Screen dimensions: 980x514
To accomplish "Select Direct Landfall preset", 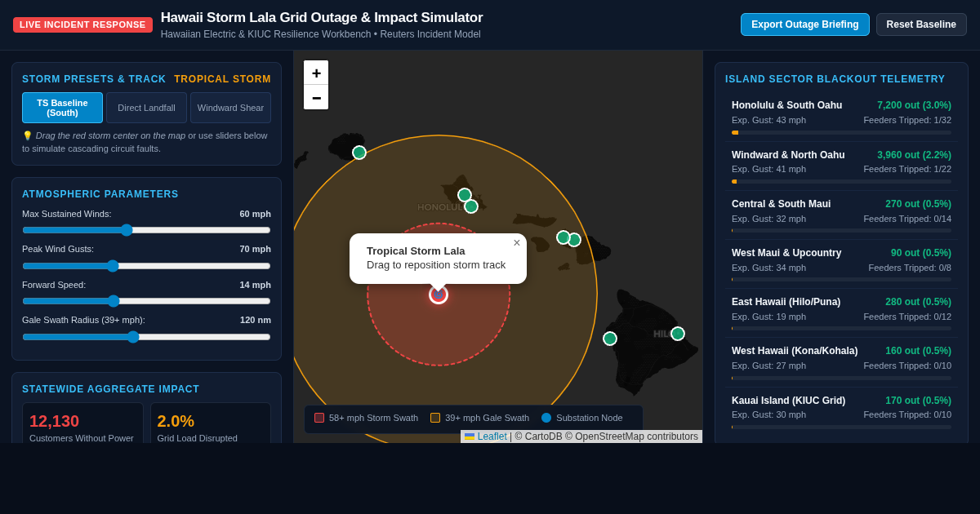I will [x=146, y=108].
